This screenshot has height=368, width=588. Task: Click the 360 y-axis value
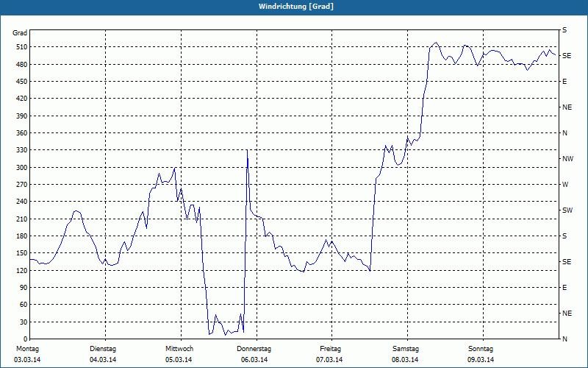coord(22,133)
